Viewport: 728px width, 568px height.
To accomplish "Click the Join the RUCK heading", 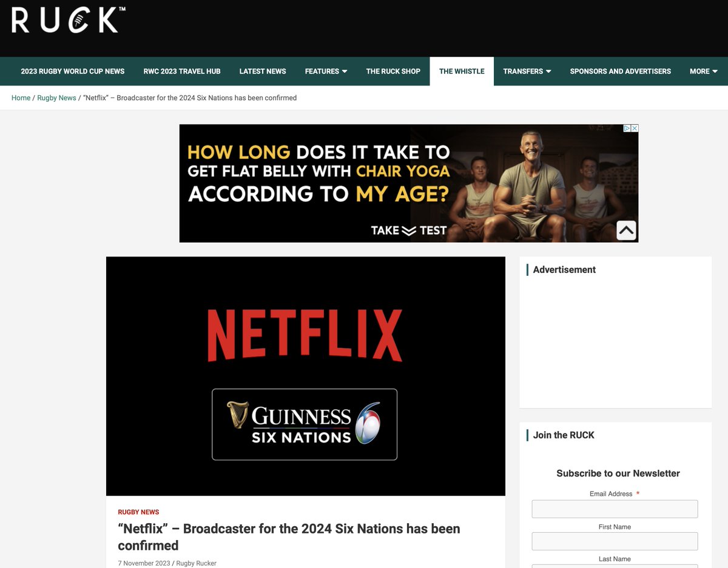I will 564,435.
